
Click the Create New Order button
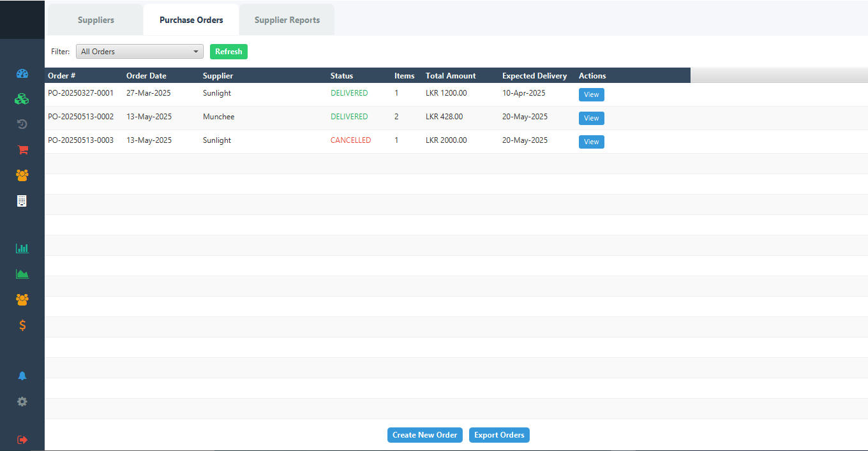tap(425, 435)
